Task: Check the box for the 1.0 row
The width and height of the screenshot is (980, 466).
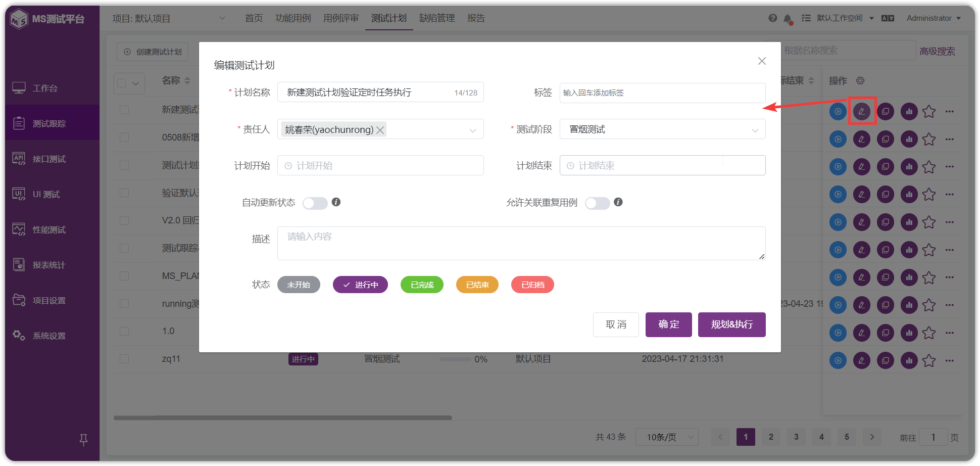Action: tap(124, 331)
